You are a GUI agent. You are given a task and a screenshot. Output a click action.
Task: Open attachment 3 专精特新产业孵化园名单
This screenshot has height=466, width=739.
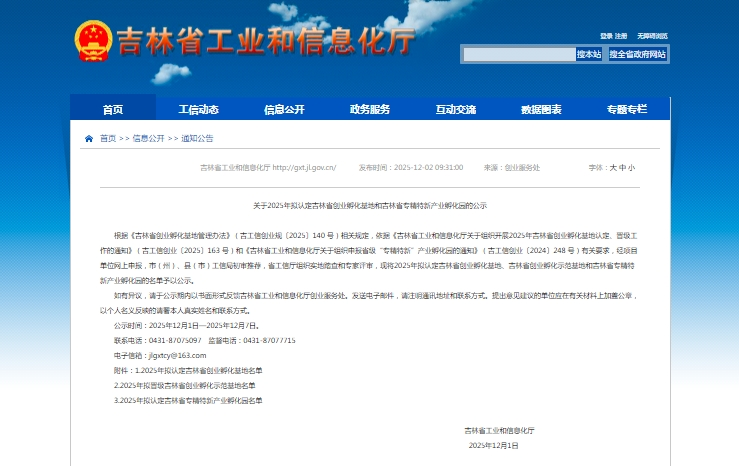(x=188, y=401)
